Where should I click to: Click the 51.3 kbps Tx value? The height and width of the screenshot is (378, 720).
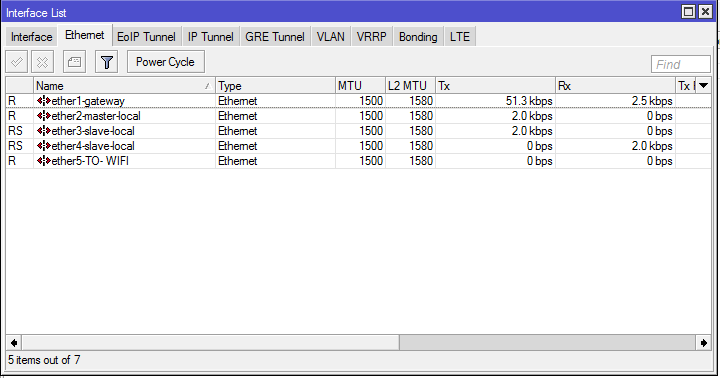[529, 101]
